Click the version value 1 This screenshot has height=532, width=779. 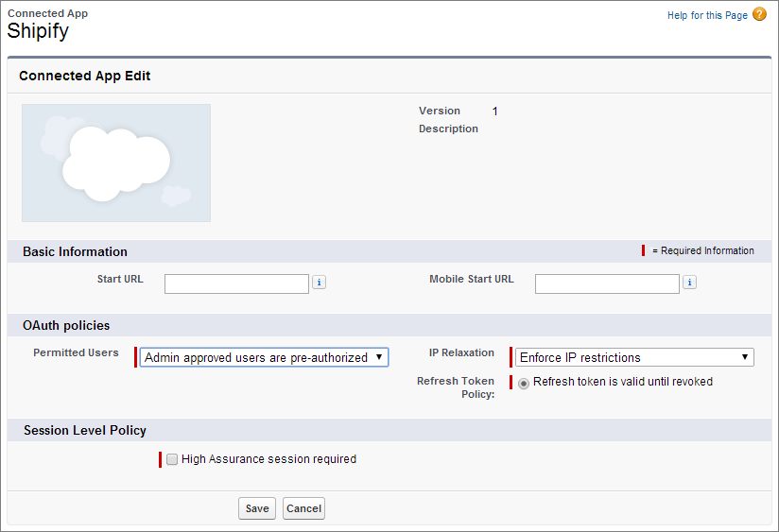494,112
